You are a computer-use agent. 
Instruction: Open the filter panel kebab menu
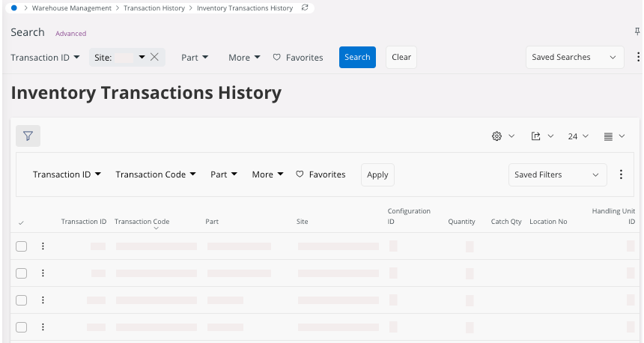(621, 174)
